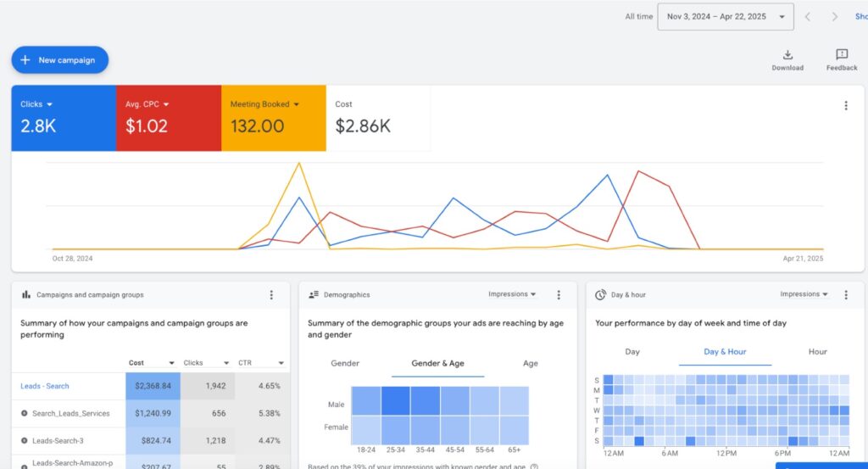Open the Campaigns card three-dot menu

pos(271,295)
